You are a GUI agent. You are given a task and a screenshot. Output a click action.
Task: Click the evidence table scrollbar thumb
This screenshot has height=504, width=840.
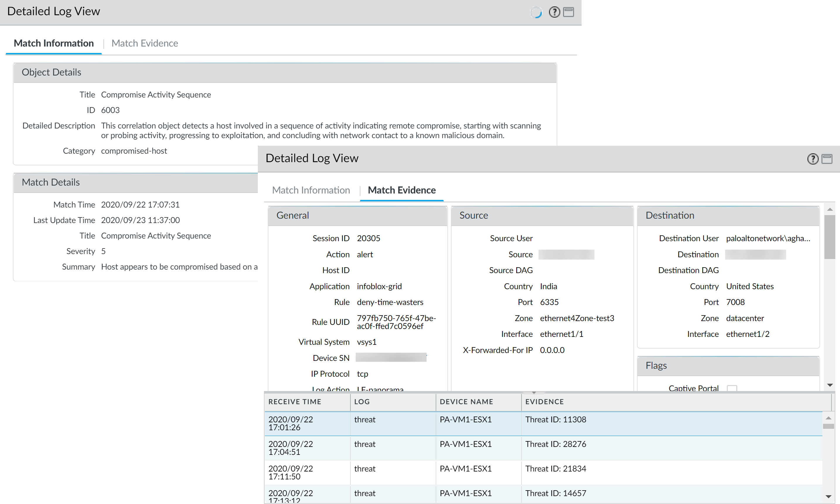coord(829,426)
